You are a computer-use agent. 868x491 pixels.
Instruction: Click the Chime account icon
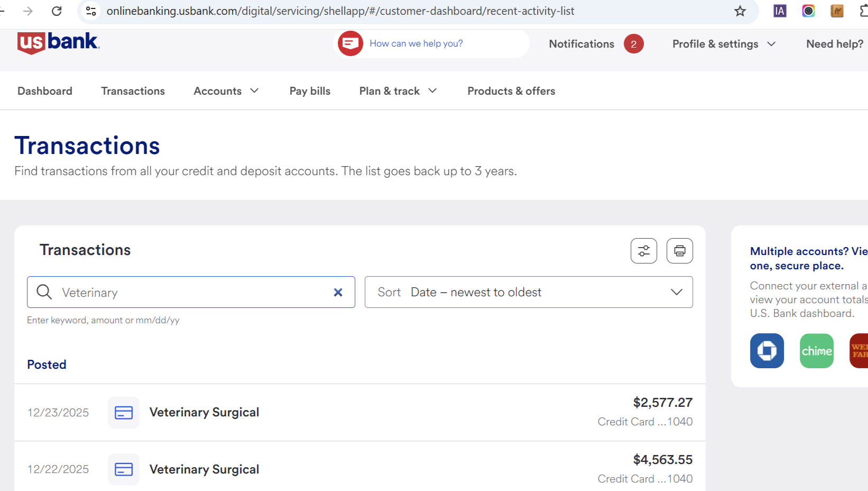[816, 351]
